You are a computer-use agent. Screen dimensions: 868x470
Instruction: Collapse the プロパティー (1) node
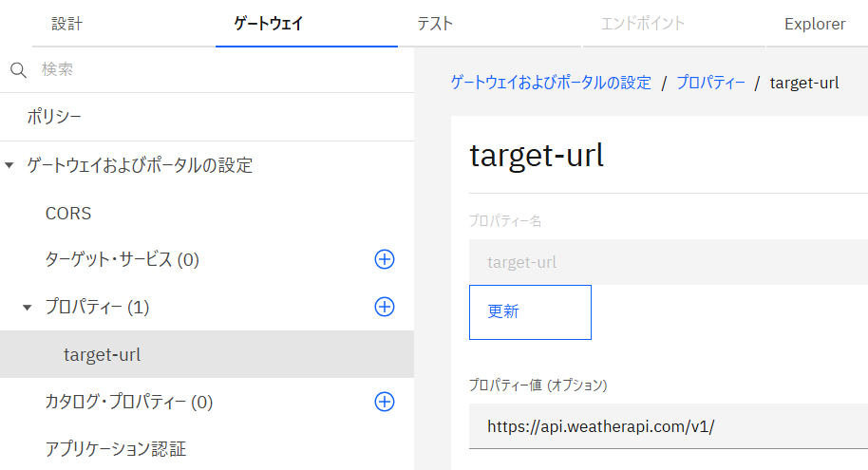click(x=28, y=308)
